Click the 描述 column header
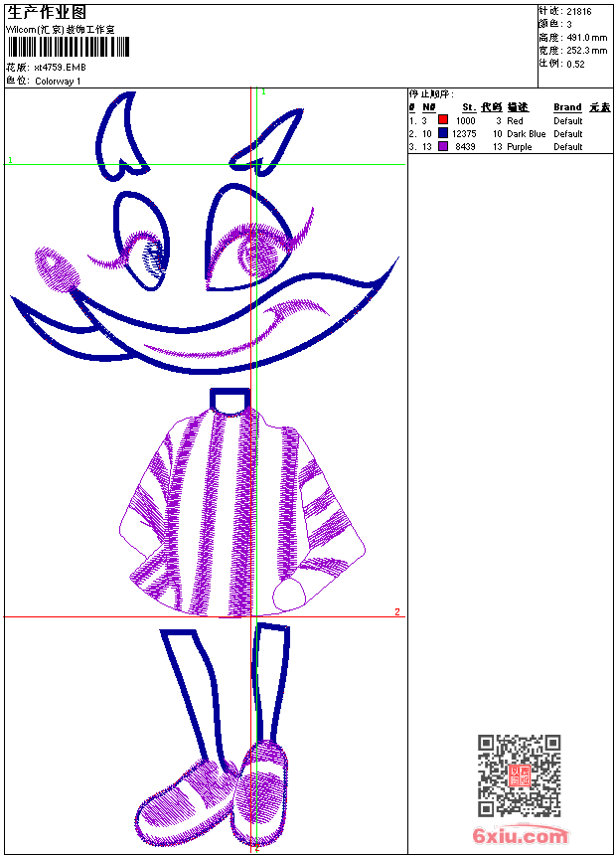The image size is (616, 855). coord(518,107)
